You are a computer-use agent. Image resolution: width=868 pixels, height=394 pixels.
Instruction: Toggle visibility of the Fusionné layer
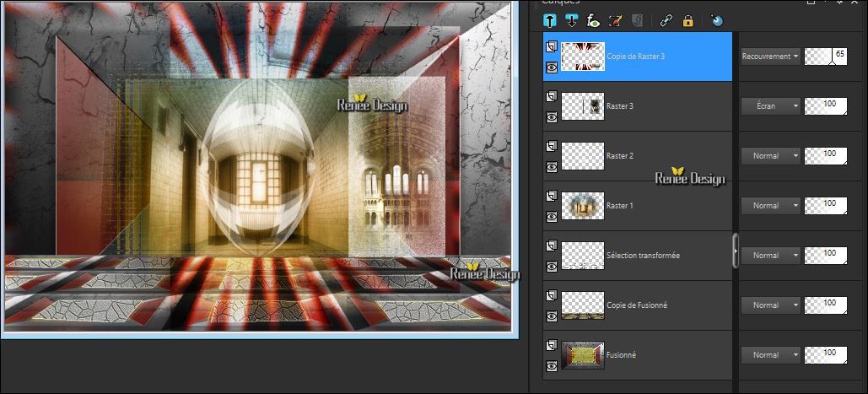click(552, 366)
